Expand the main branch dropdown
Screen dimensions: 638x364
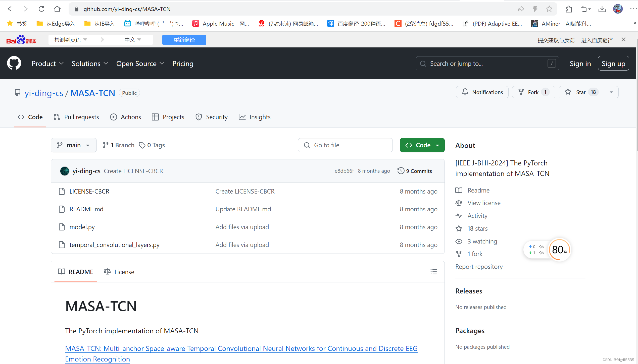tap(74, 145)
